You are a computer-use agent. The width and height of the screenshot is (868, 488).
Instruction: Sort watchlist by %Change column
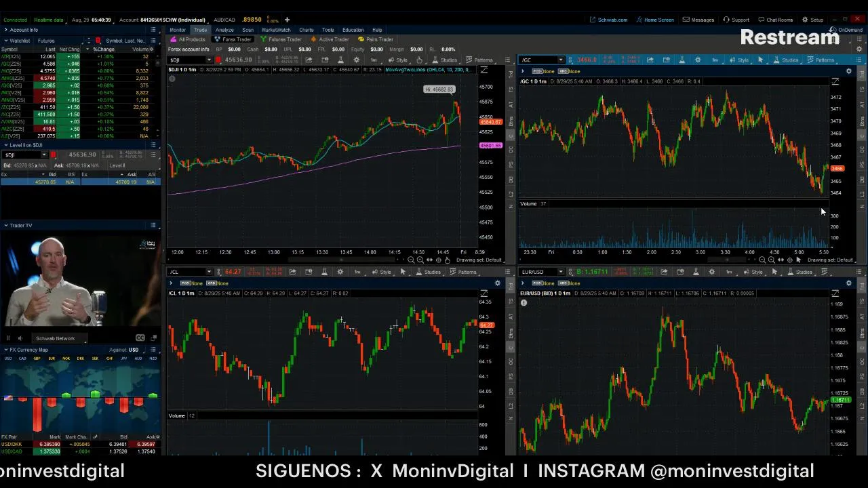(104, 49)
